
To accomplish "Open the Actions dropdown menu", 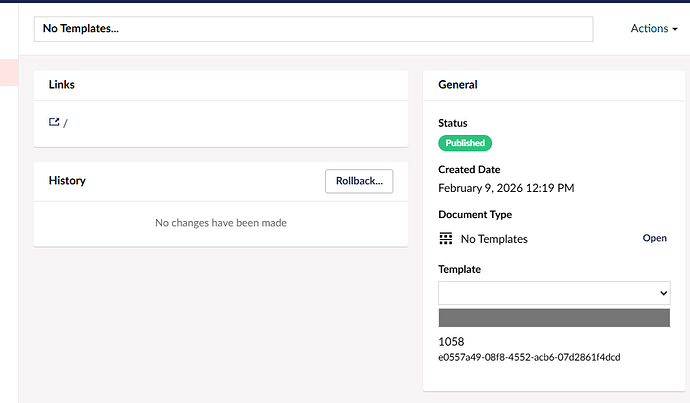I will pyautogui.click(x=654, y=28).
